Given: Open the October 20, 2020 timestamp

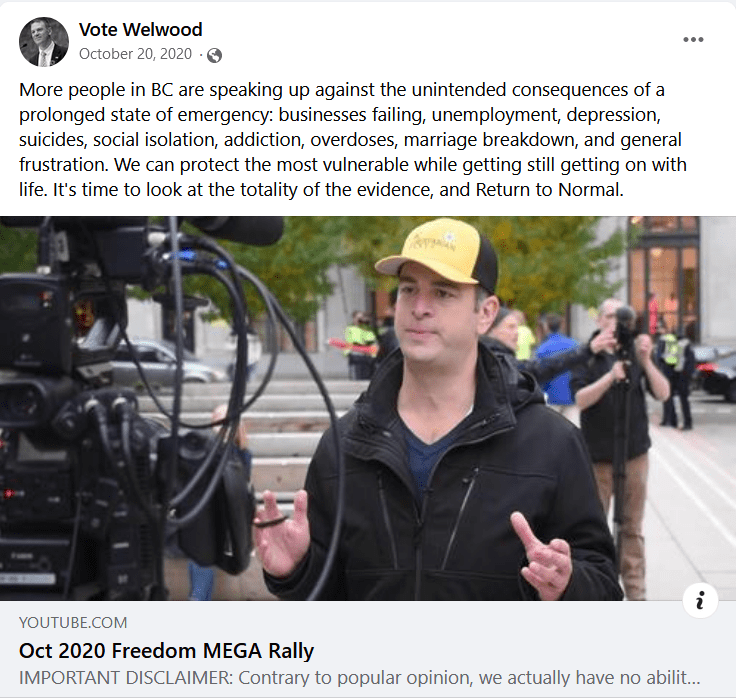Looking at the screenshot, I should pos(135,54).
